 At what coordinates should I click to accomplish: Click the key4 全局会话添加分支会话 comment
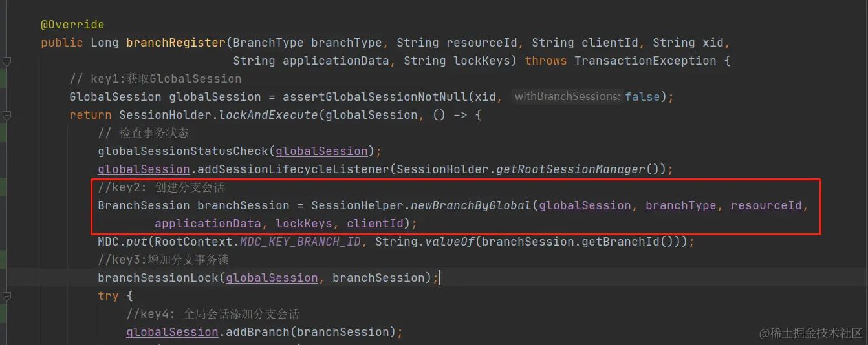pos(213,314)
